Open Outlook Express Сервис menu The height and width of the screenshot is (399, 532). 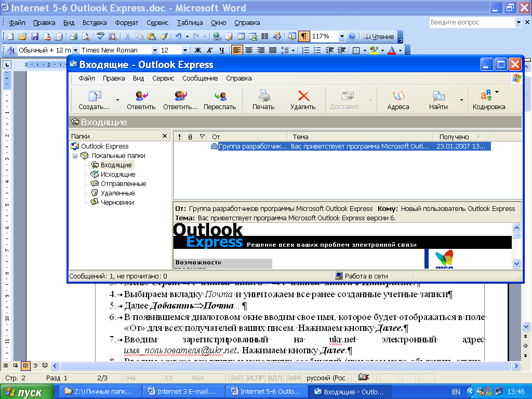[163, 78]
